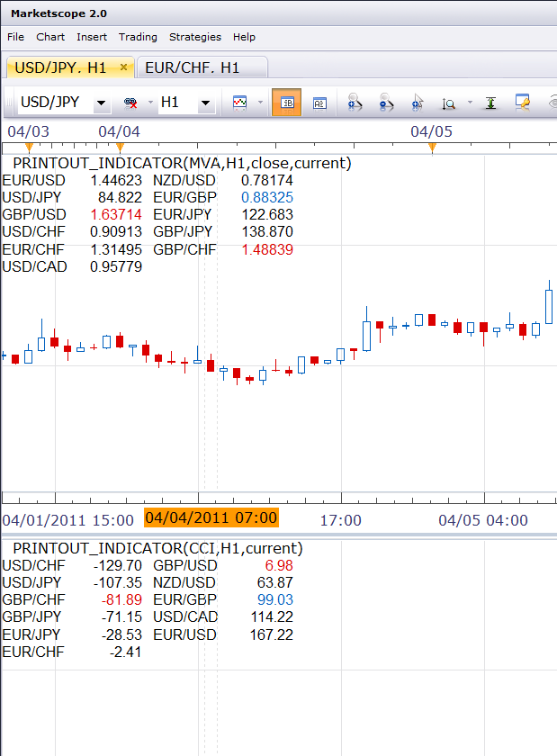Viewport: 557px width, 756px height.
Task: Click the USD/CAD value 0.95779
Action: (116, 266)
